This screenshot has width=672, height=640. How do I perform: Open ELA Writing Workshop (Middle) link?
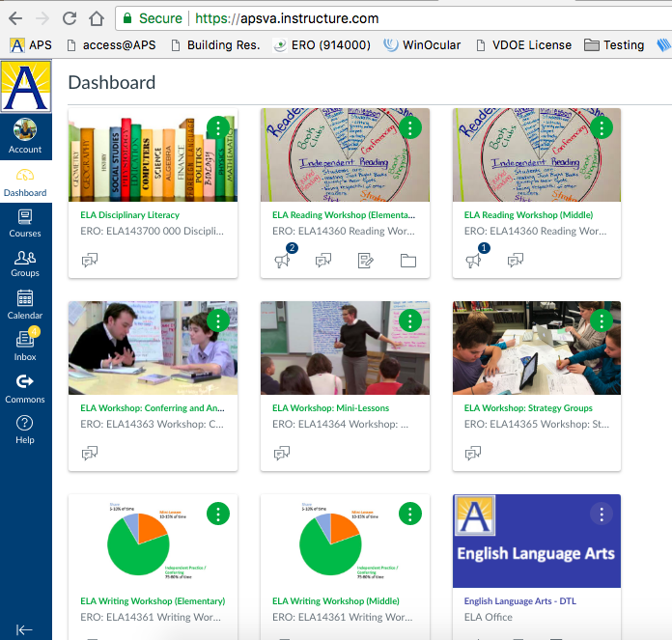click(336, 601)
